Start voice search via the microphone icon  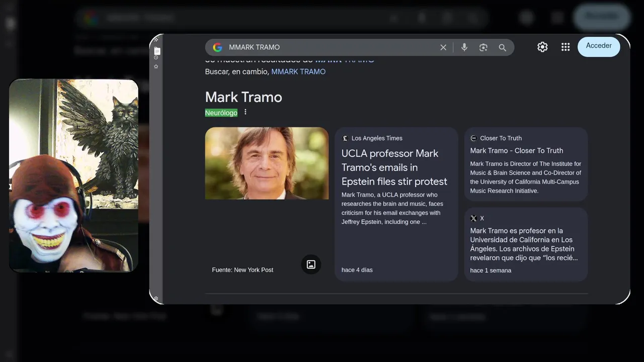[464, 47]
